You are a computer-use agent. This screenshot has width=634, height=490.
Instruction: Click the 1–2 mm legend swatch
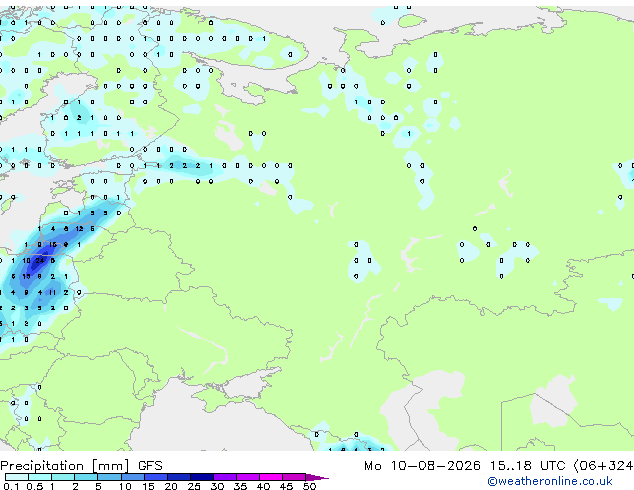(x=63, y=477)
